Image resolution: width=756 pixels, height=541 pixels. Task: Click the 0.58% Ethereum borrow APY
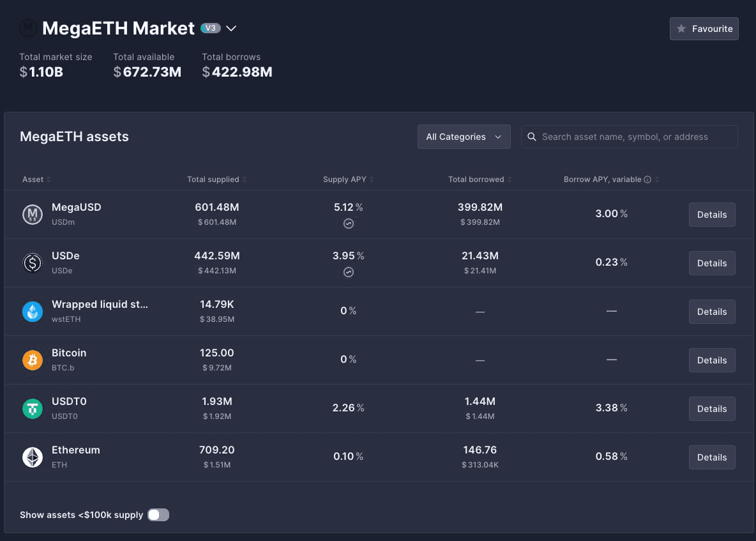click(611, 457)
